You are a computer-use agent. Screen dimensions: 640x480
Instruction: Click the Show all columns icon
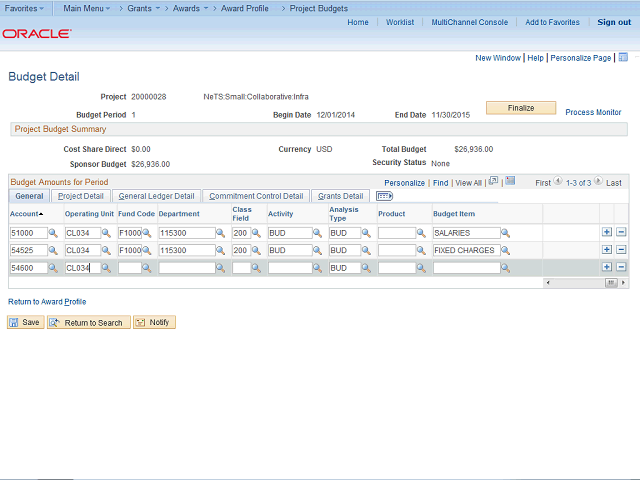384,196
